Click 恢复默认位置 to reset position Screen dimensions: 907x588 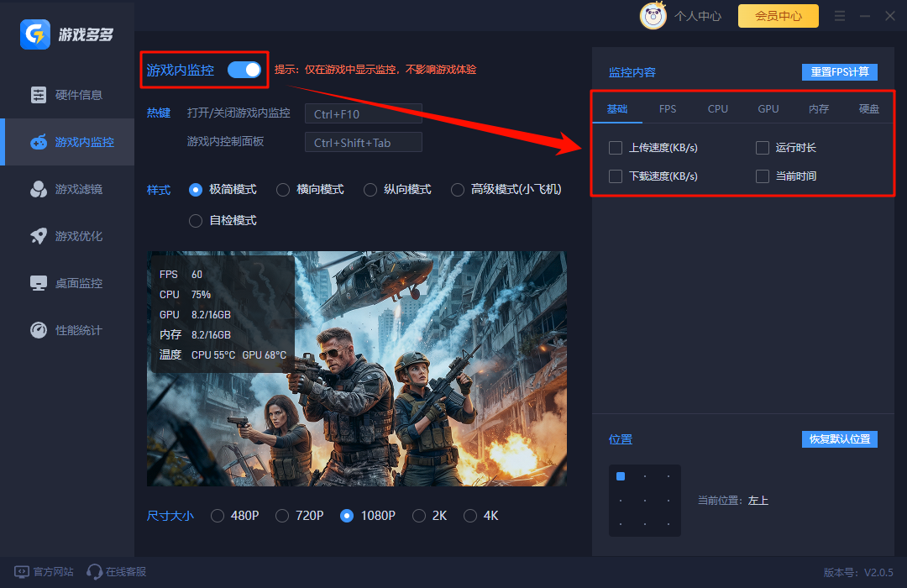click(839, 439)
